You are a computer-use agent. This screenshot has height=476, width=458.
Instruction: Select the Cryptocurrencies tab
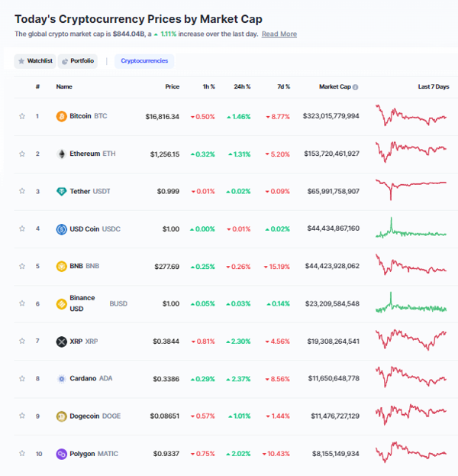tap(144, 61)
